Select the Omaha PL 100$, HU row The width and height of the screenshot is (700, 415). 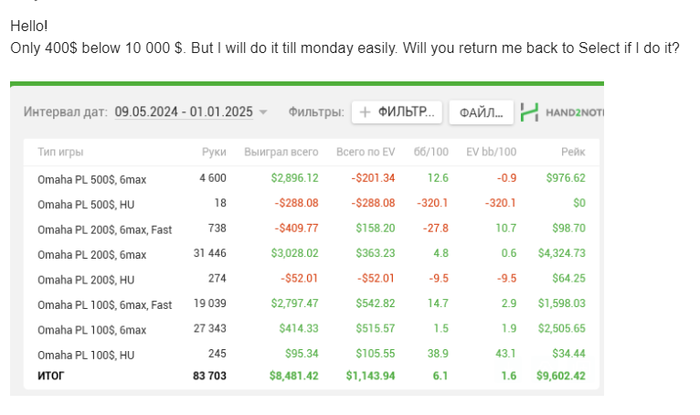pyautogui.click(x=84, y=355)
